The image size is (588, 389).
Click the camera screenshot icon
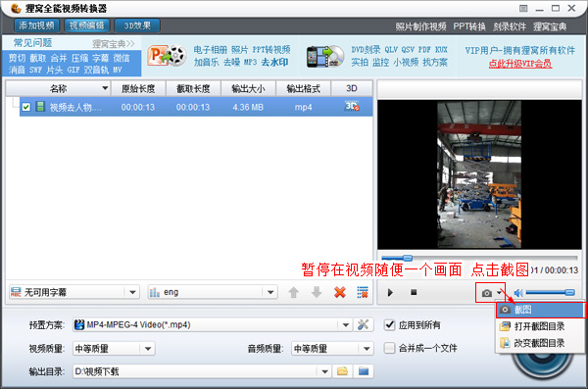pyautogui.click(x=487, y=293)
